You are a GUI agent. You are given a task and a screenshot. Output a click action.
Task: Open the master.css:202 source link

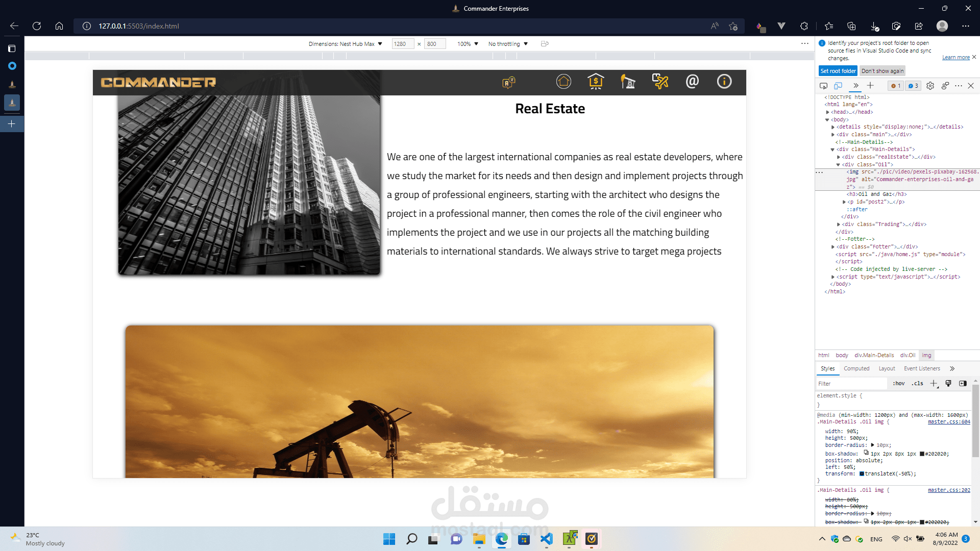click(x=949, y=490)
